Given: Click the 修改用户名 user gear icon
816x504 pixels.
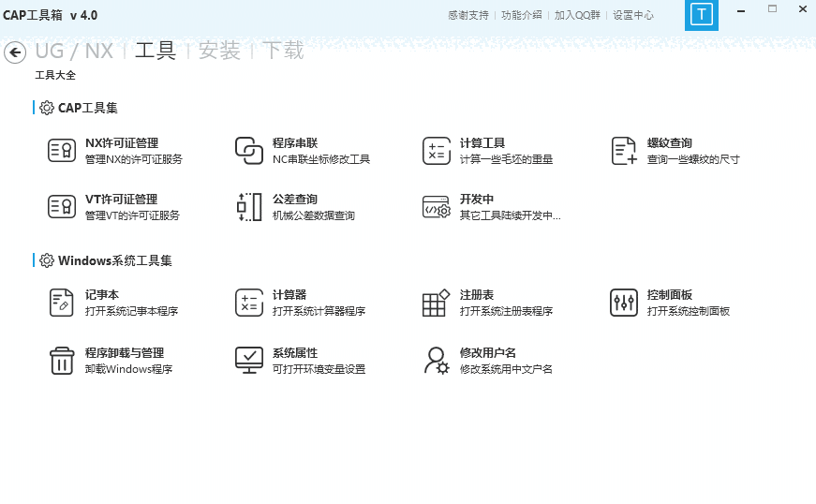Looking at the screenshot, I should pos(437,361).
